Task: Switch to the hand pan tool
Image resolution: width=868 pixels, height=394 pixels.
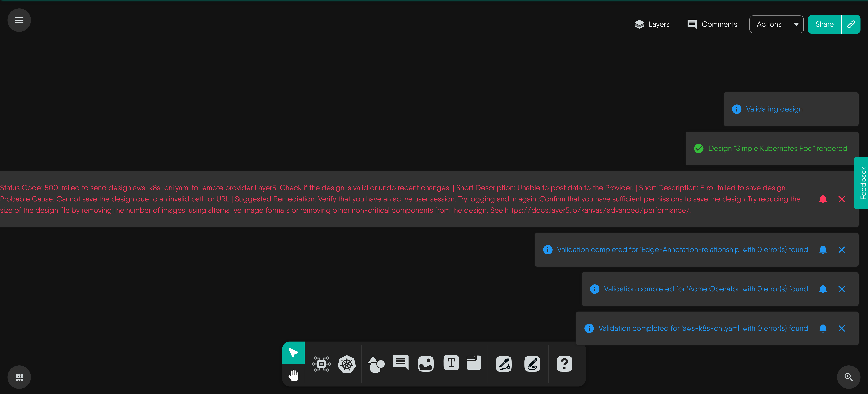Action: click(293, 375)
